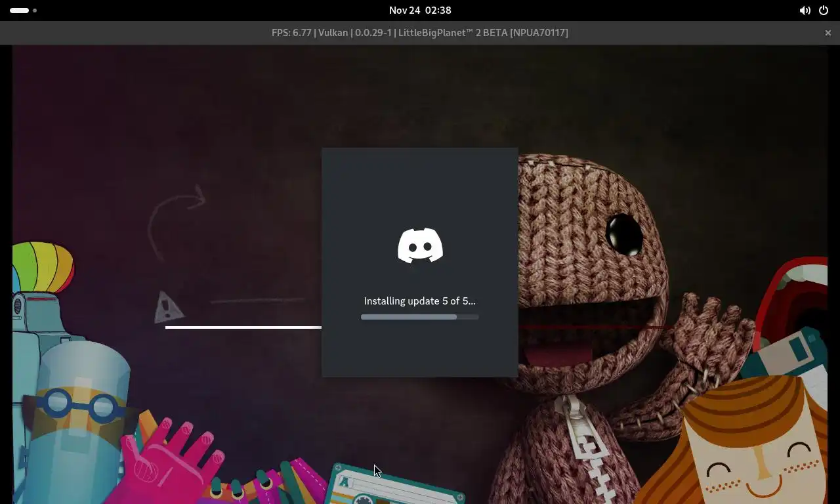840x504 pixels.
Task: Click the Discord logo in updater
Action: tap(420, 245)
